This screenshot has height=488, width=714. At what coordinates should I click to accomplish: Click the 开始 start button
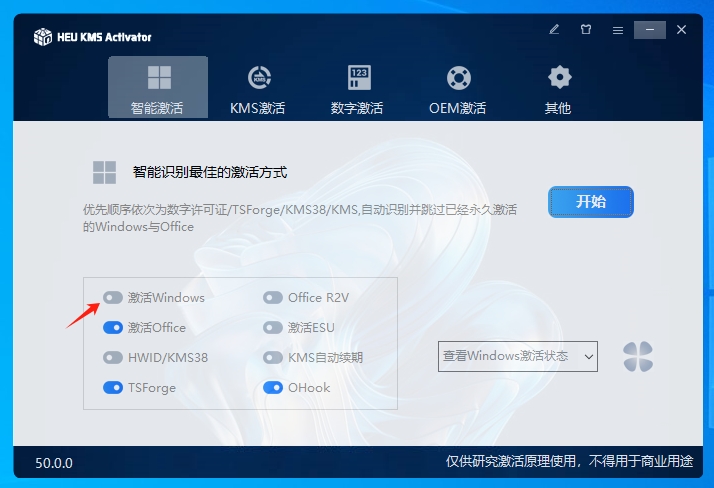point(591,202)
